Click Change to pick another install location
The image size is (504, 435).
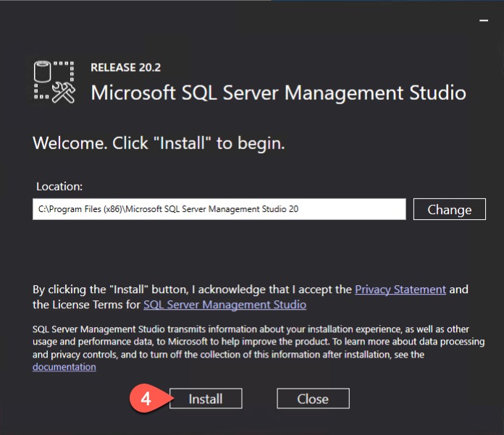coord(449,209)
